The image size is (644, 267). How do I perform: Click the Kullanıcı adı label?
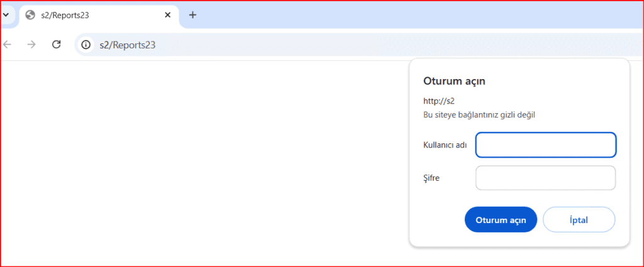[x=445, y=145]
